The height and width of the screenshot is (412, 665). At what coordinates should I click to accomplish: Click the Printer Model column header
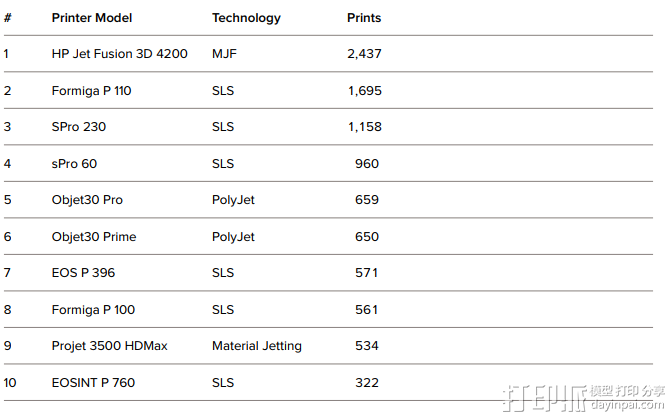[91, 18]
